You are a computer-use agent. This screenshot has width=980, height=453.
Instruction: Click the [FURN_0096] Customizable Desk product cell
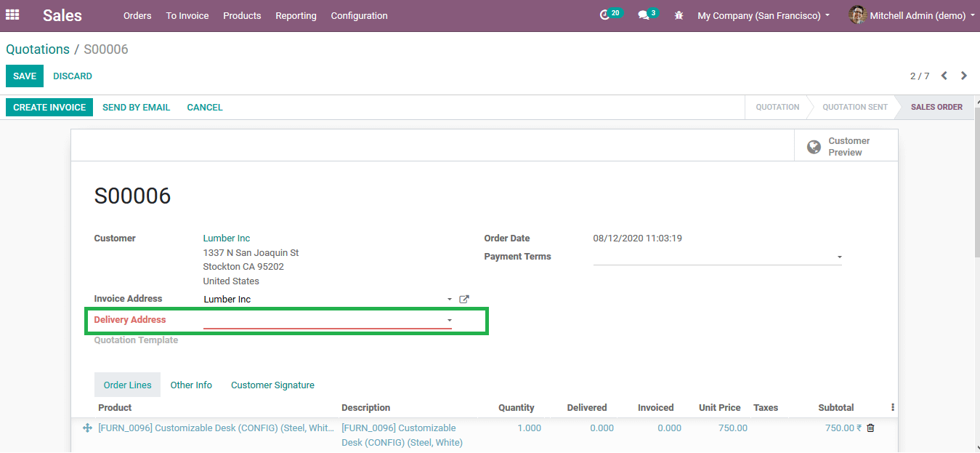point(216,428)
